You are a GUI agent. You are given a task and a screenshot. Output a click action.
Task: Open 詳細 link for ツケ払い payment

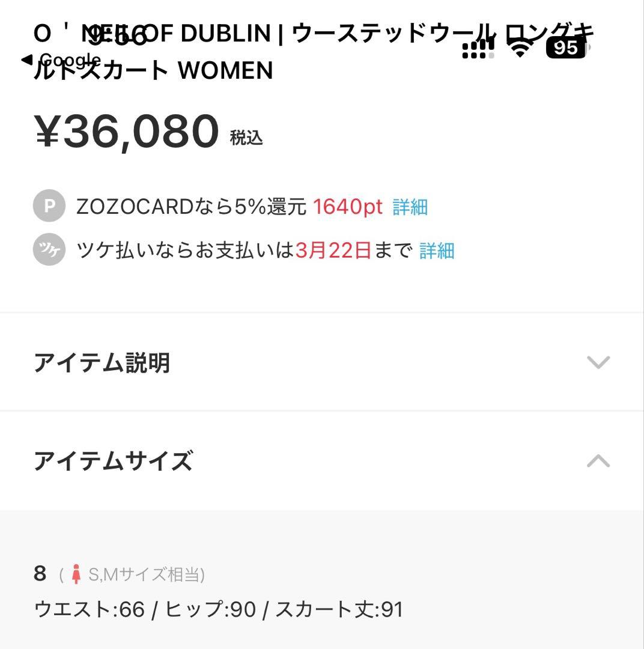click(437, 251)
